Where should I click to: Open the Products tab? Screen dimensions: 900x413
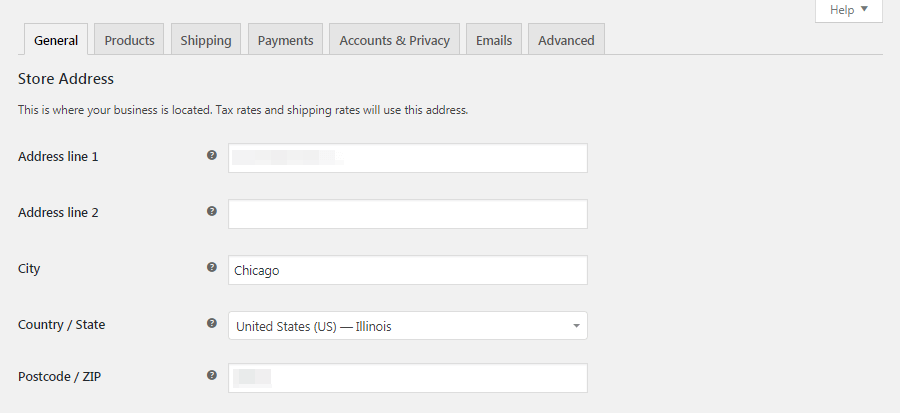pyautogui.click(x=129, y=40)
